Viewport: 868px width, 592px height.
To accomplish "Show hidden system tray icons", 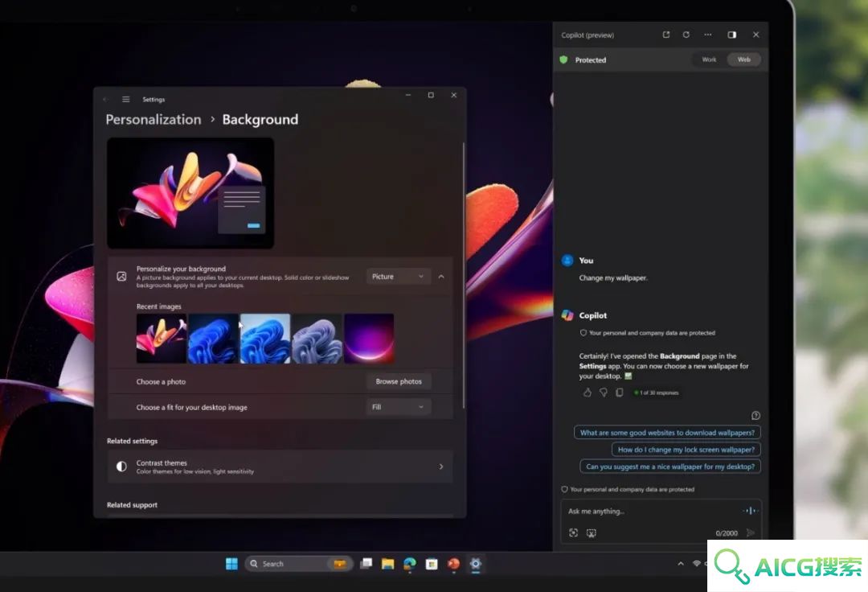I will tap(681, 564).
